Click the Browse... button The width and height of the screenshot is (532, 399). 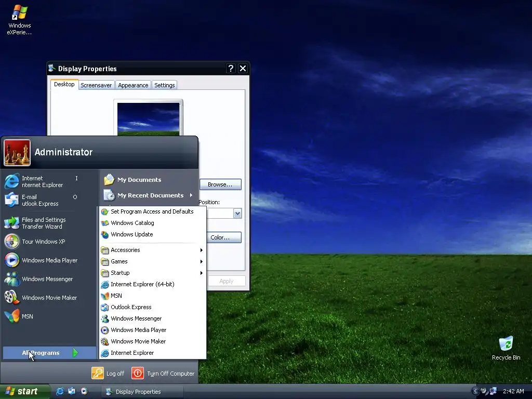coord(220,184)
